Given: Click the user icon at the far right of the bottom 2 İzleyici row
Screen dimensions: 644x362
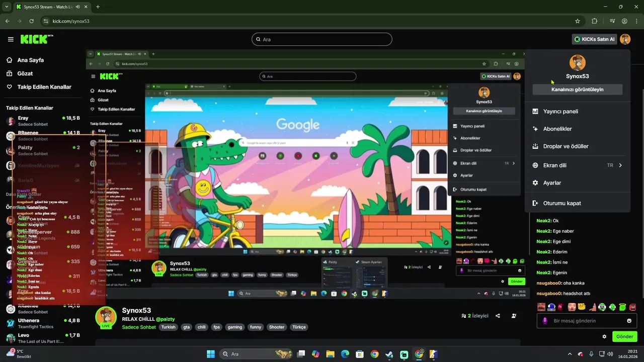Looking at the screenshot, I should [514, 316].
